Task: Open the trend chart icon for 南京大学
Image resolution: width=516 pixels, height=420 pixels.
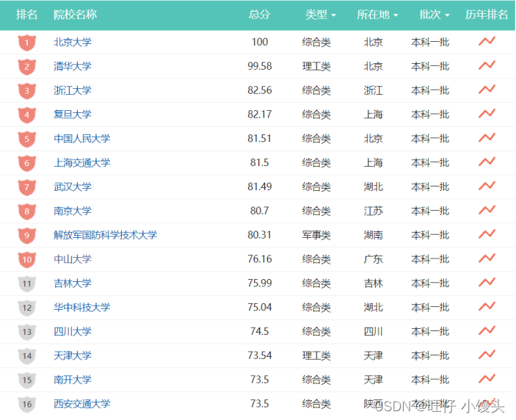Action: pos(487,210)
